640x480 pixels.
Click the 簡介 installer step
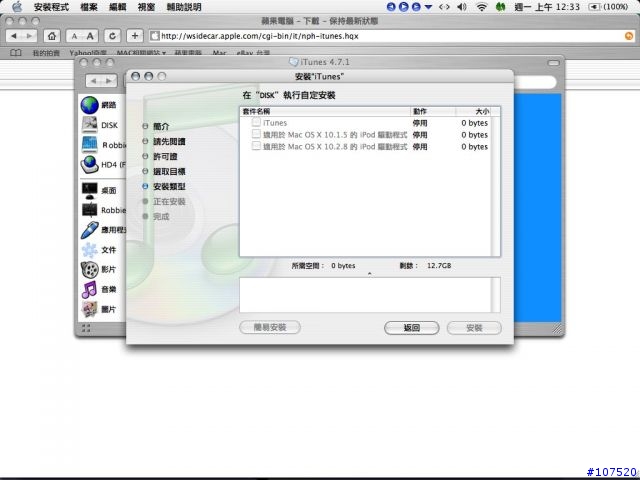pos(161,127)
